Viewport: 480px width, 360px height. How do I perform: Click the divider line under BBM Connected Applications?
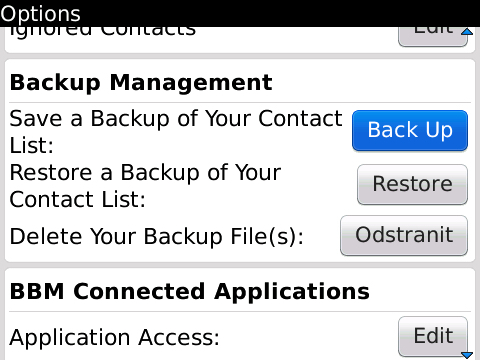[x=240, y=312]
